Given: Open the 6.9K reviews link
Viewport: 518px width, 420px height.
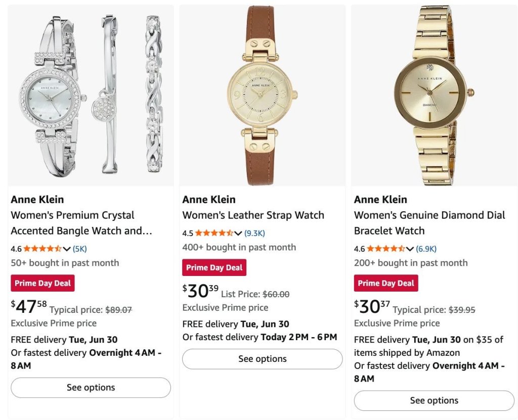Looking at the screenshot, I should point(426,249).
